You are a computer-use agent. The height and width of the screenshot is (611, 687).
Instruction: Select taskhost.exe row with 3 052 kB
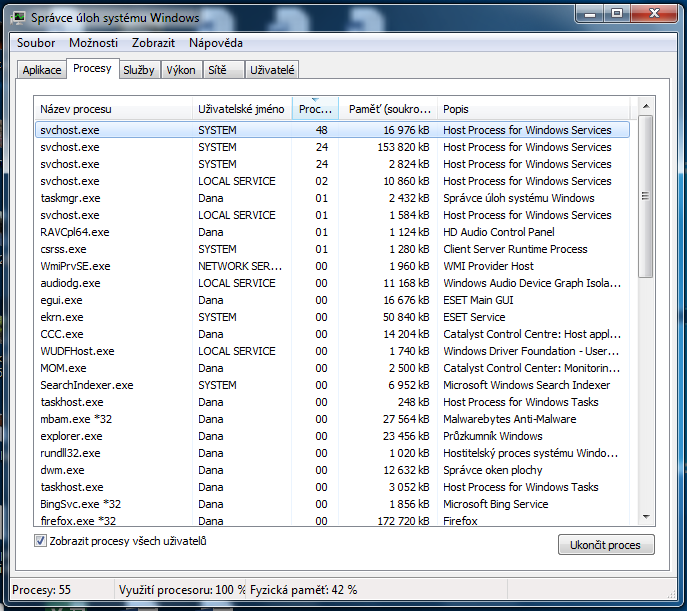coord(332,487)
